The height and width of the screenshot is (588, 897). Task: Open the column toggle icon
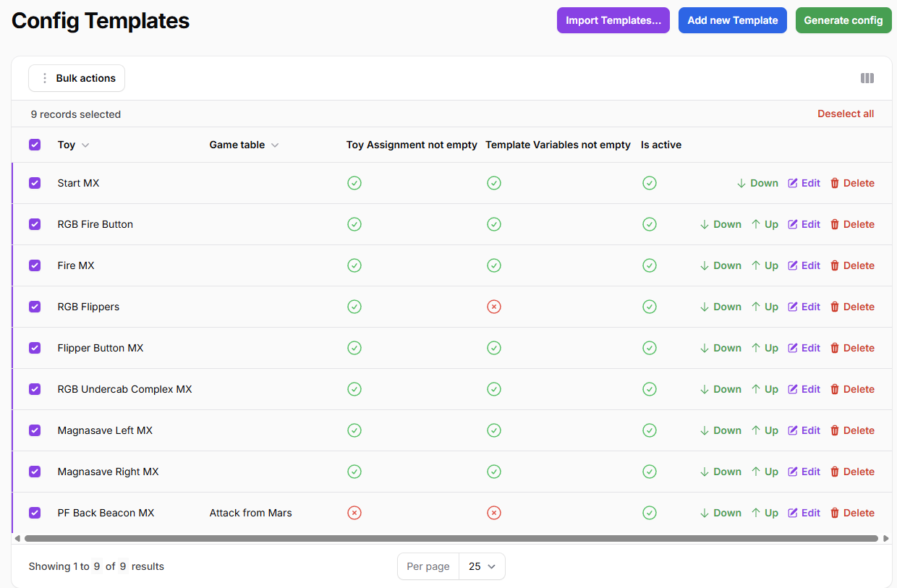(867, 78)
